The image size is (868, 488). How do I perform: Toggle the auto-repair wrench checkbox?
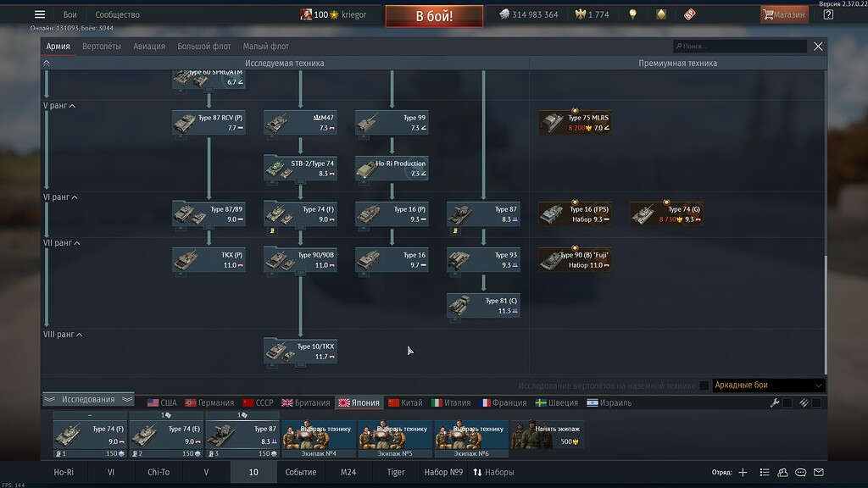pos(787,402)
